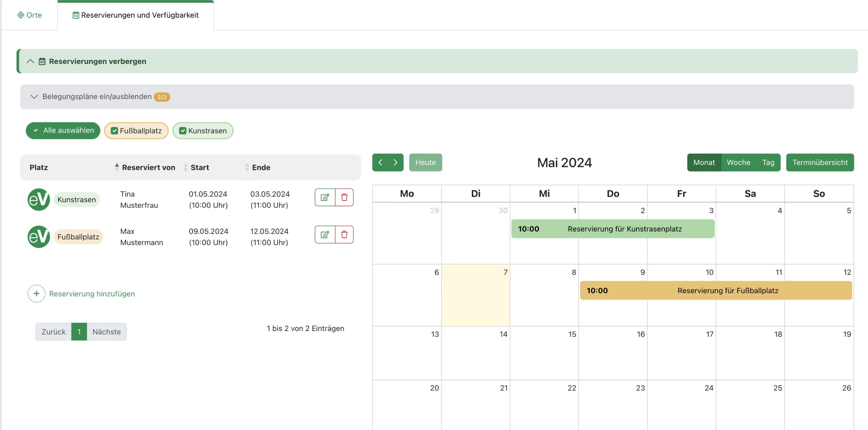The width and height of the screenshot is (868, 430).
Task: Jump to today with Heute button
Action: coord(426,162)
